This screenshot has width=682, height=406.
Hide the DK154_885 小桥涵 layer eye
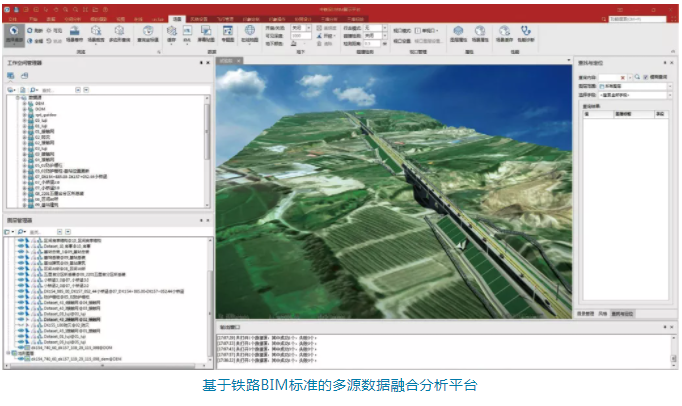pos(20,291)
